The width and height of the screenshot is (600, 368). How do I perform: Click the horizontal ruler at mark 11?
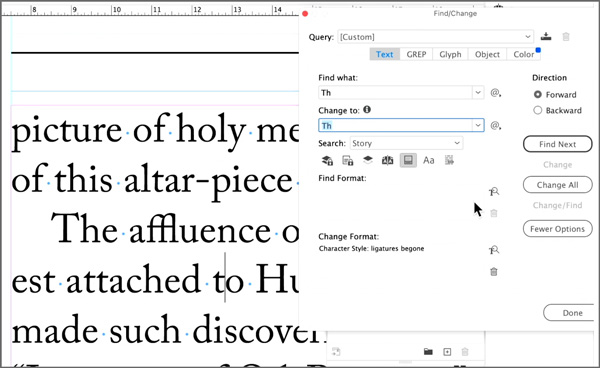156,10
